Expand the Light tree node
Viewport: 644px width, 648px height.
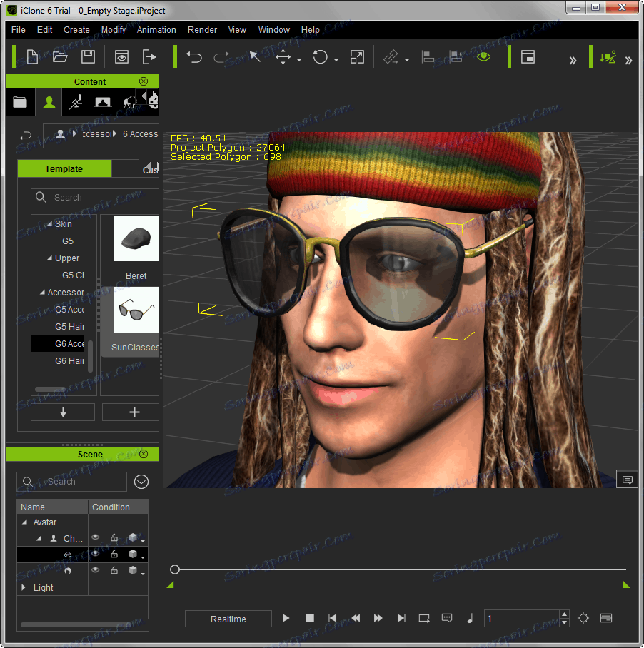(x=24, y=588)
